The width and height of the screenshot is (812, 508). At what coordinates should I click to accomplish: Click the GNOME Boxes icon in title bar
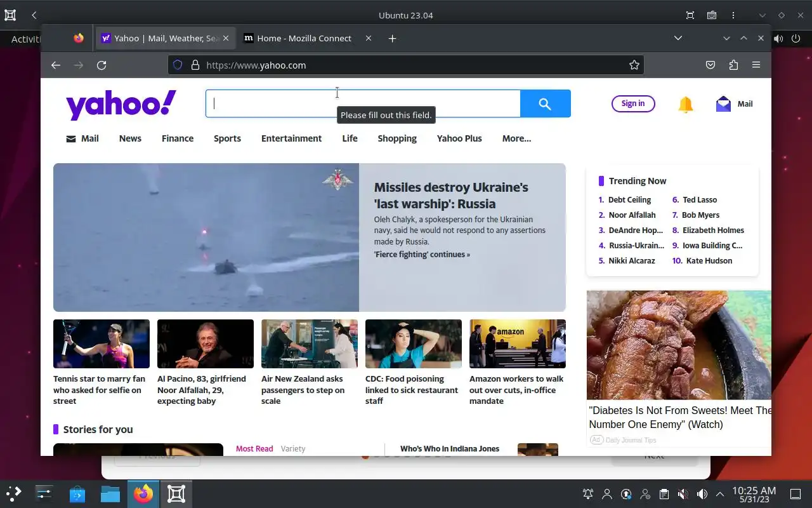coord(10,15)
